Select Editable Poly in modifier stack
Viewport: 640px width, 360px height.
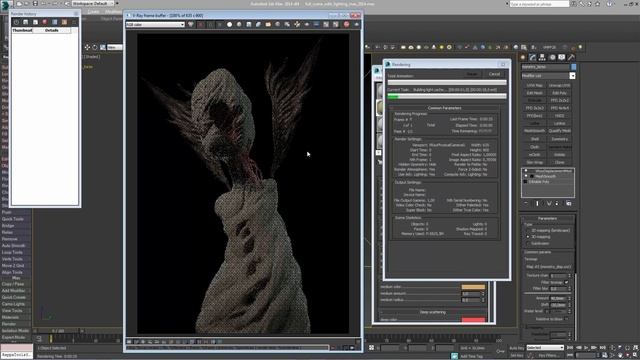pyautogui.click(x=539, y=182)
